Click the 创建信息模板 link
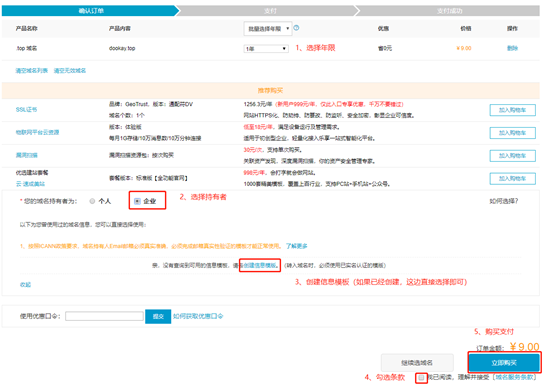This screenshot has height=386, width=554. tap(260, 265)
